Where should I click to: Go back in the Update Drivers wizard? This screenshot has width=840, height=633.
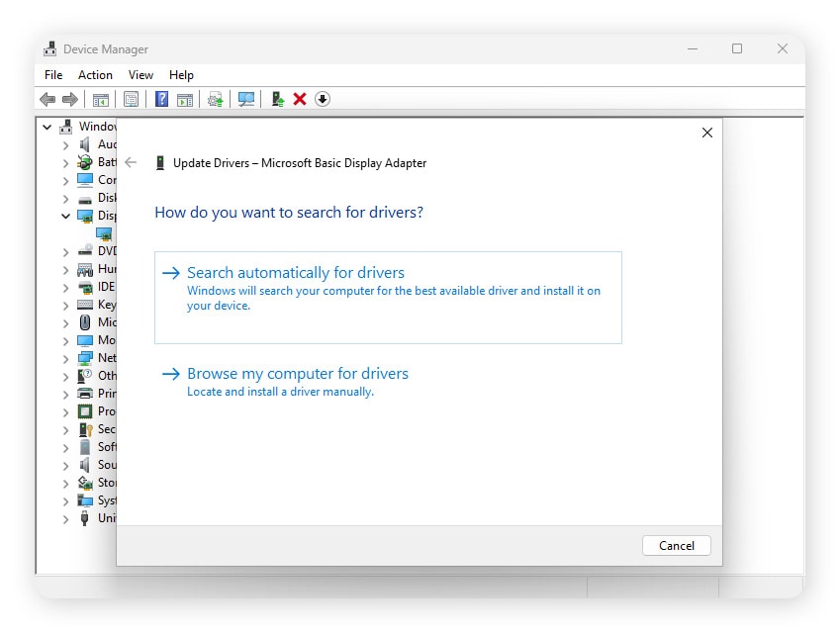131,162
